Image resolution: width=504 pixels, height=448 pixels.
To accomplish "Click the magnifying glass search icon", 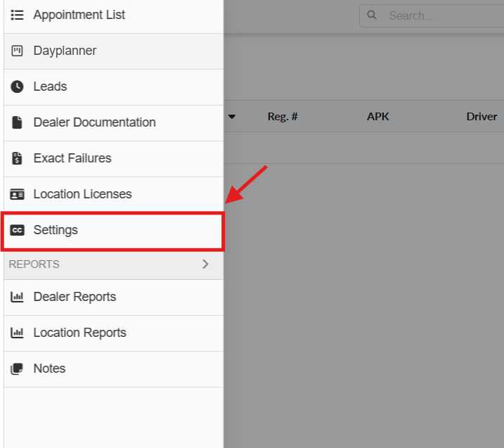I will tap(372, 15).
